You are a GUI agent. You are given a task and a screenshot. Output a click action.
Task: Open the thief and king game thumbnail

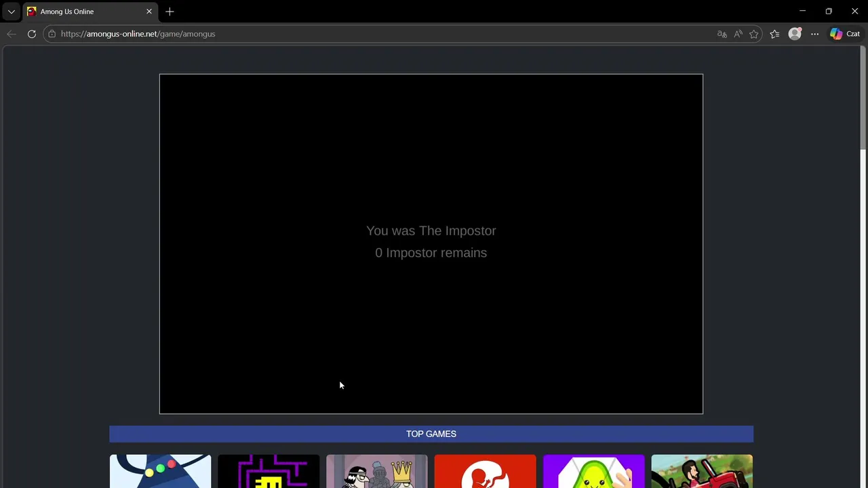pos(377,471)
